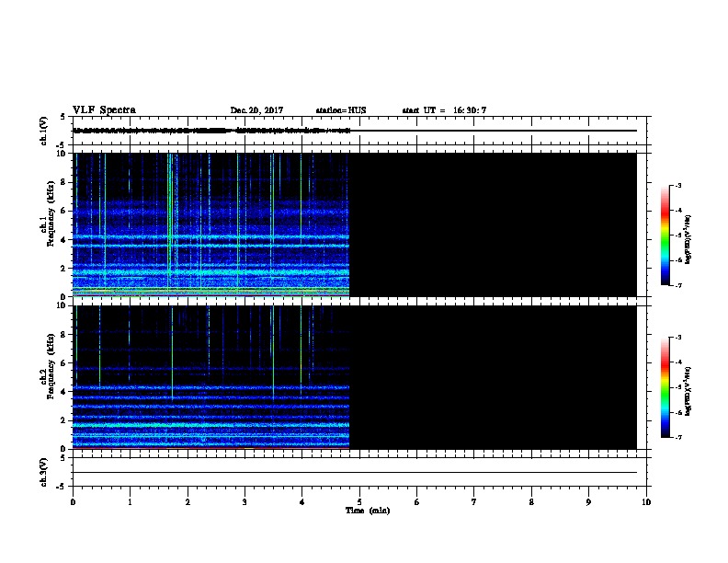Select ch.2 "Frequency (kHz)" axis label
The height and width of the screenshot is (563, 728).
click(51, 366)
